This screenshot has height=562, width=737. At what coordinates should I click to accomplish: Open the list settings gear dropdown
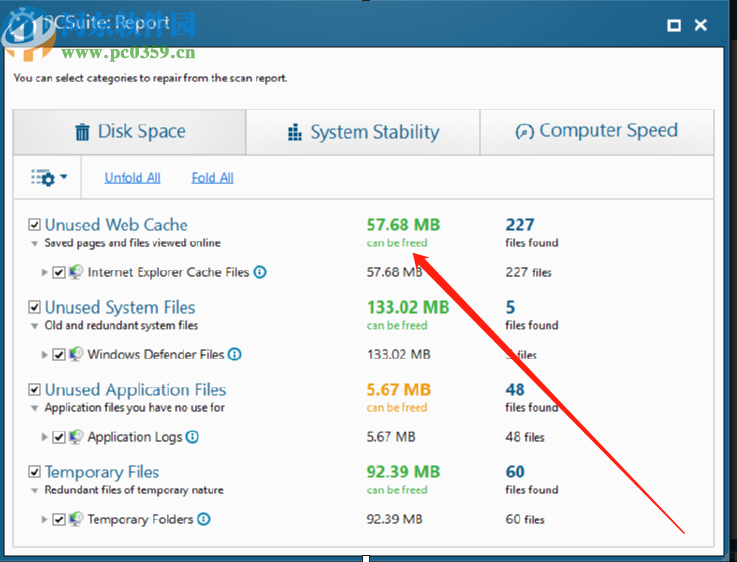click(x=48, y=178)
